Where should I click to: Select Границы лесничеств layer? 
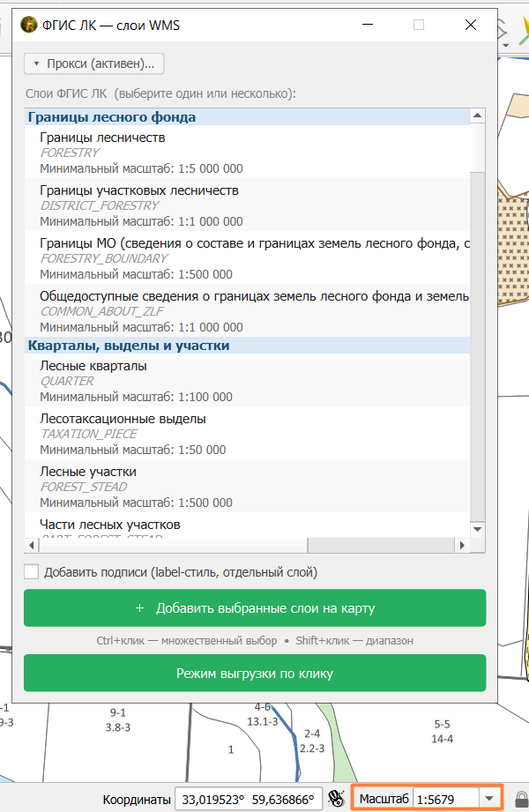(247, 153)
